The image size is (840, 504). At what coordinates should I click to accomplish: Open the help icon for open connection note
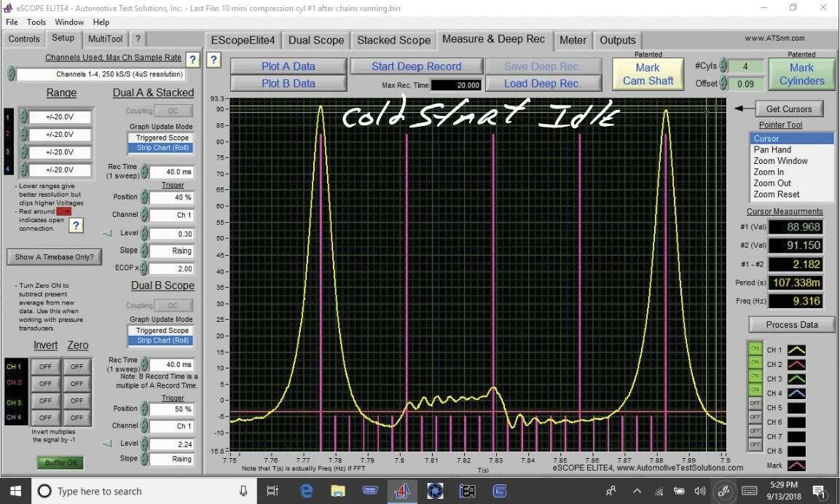[x=76, y=226]
